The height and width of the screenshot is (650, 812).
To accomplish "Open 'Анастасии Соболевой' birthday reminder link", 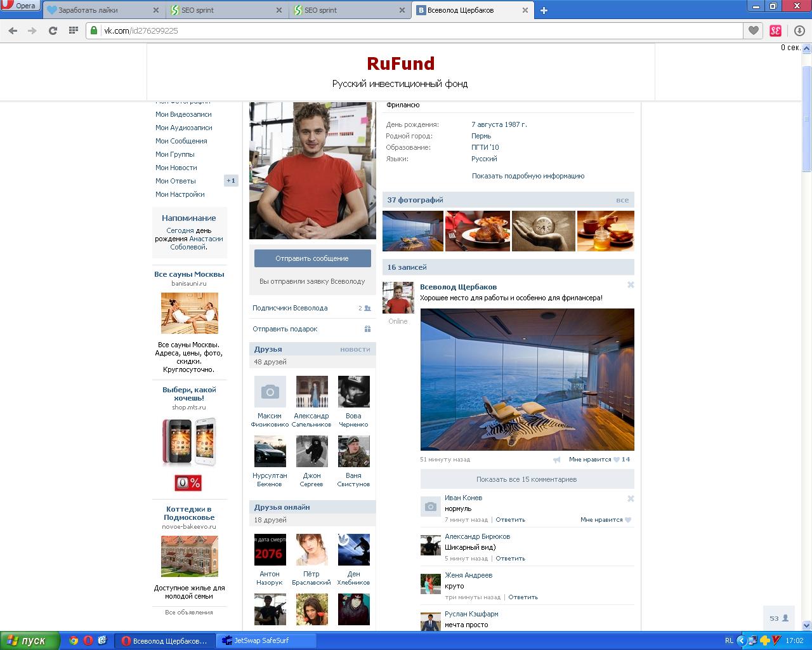I will pyautogui.click(x=197, y=243).
